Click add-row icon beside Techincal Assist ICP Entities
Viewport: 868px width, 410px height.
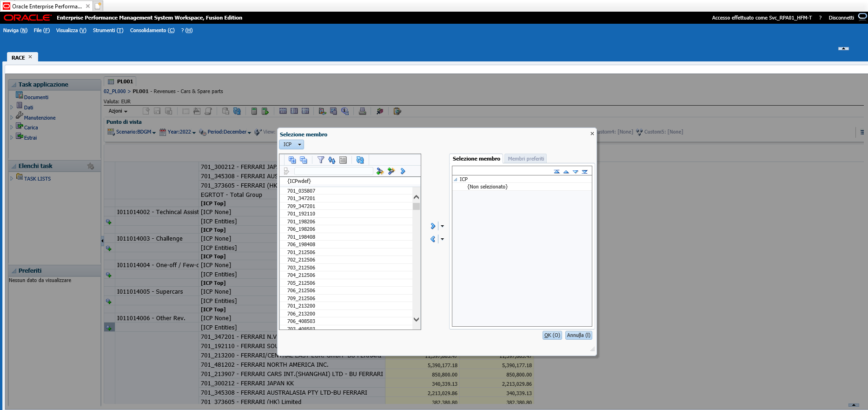coord(109,222)
